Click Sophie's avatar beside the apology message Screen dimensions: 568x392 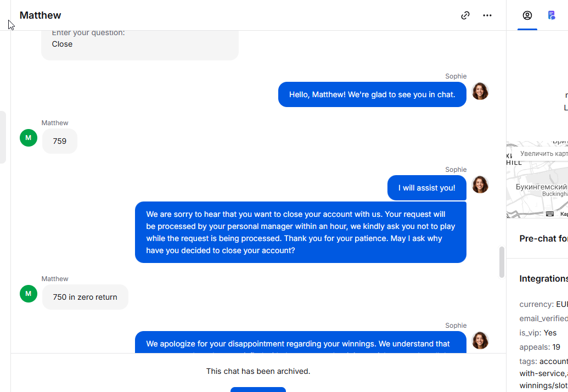[480, 340]
